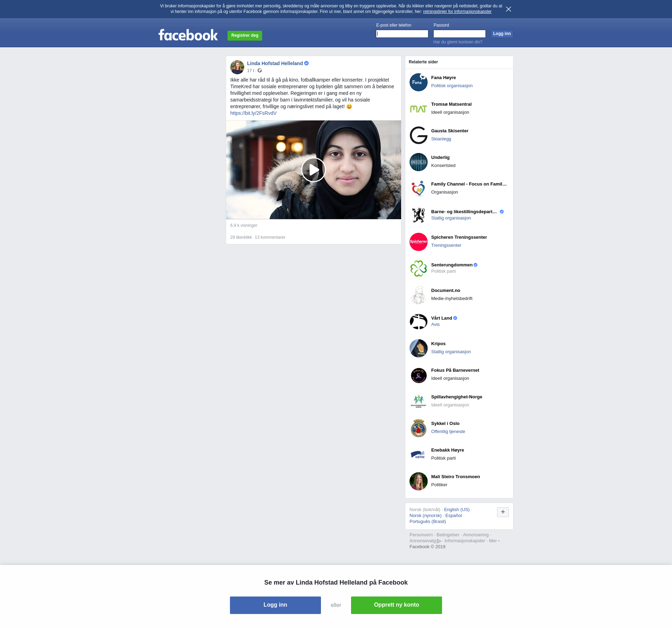Open Fana Høyre page name
Image resolution: width=672 pixels, height=628 pixels.
[443, 78]
